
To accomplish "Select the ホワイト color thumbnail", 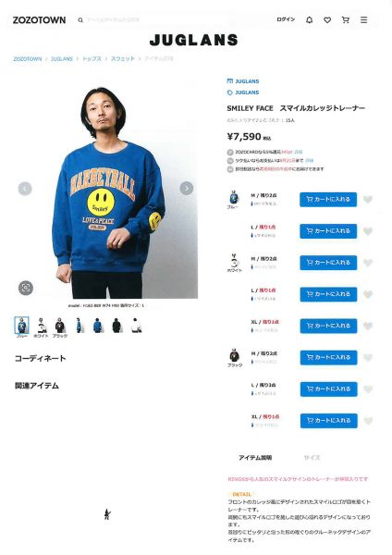I will [41, 326].
